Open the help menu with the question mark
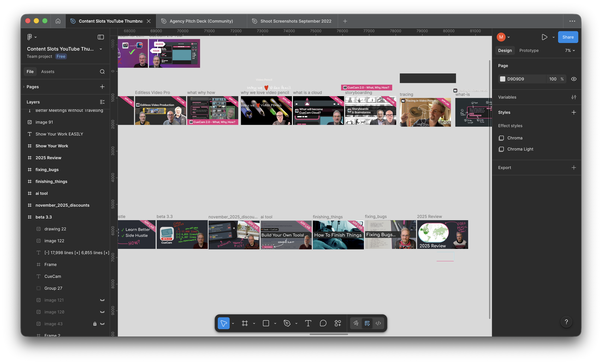602x364 pixels. (566, 322)
